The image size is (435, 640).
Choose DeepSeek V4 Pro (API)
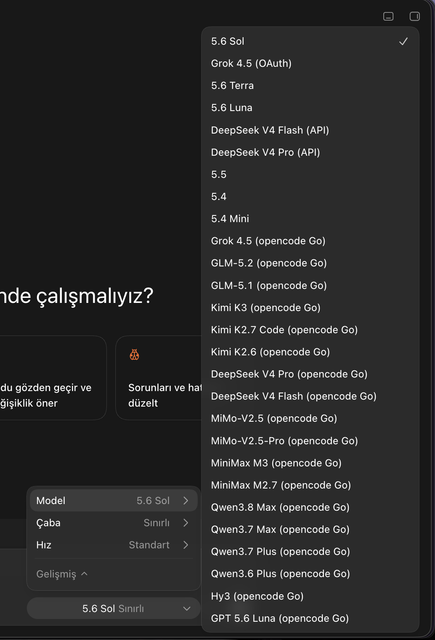(x=310, y=152)
